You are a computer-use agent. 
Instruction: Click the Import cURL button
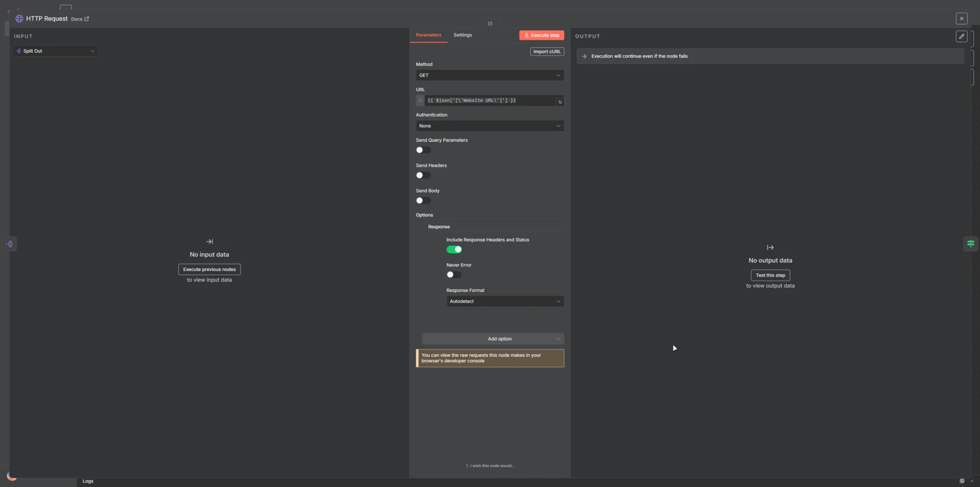point(547,52)
